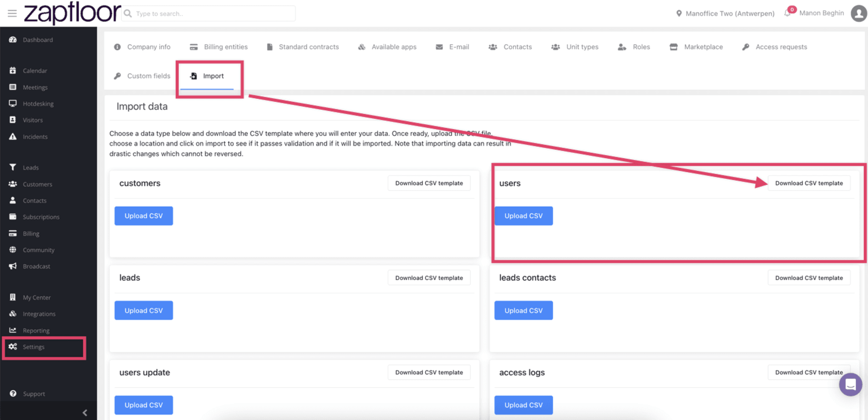Viewport: 868px width, 420px height.
Task: Switch to the Marketplace tab
Action: click(696, 47)
